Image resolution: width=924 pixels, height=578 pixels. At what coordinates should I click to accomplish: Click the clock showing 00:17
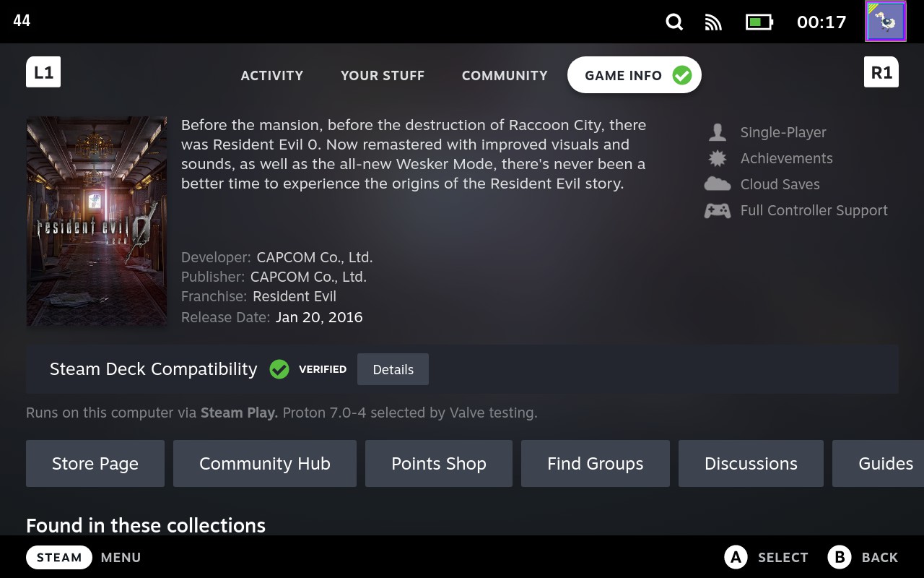coord(821,22)
